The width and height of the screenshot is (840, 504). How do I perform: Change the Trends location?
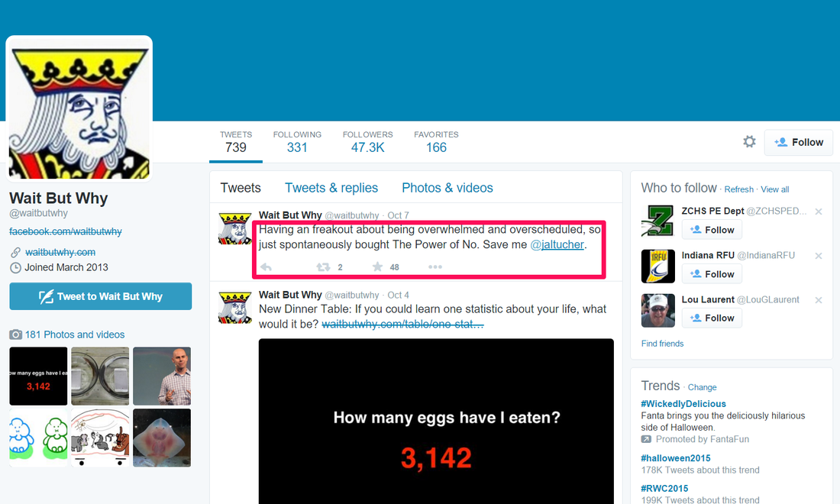(x=702, y=387)
